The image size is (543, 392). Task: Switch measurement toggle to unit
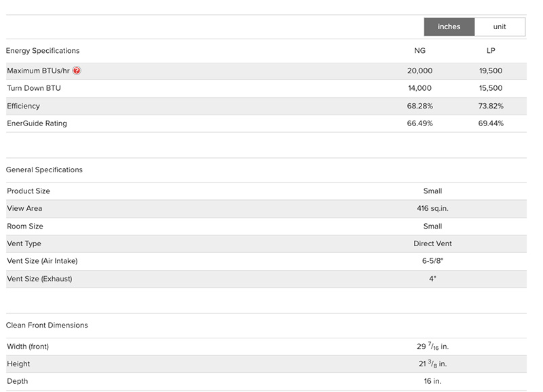[500, 27]
